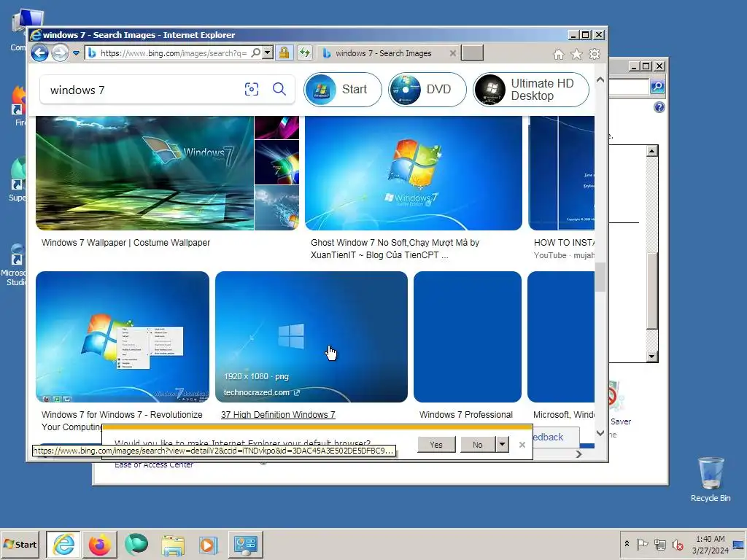Select the 'windows 7 - Search Images' tab
The image size is (747, 560).
click(x=384, y=53)
